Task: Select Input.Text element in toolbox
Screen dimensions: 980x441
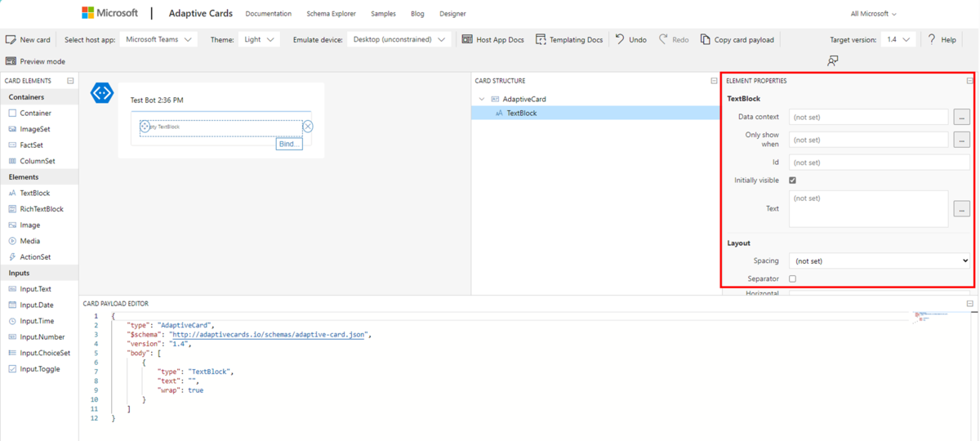Action: (39, 289)
